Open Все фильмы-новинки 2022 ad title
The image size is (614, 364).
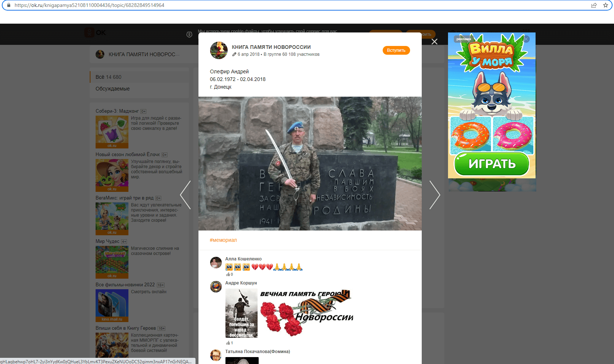point(125,285)
